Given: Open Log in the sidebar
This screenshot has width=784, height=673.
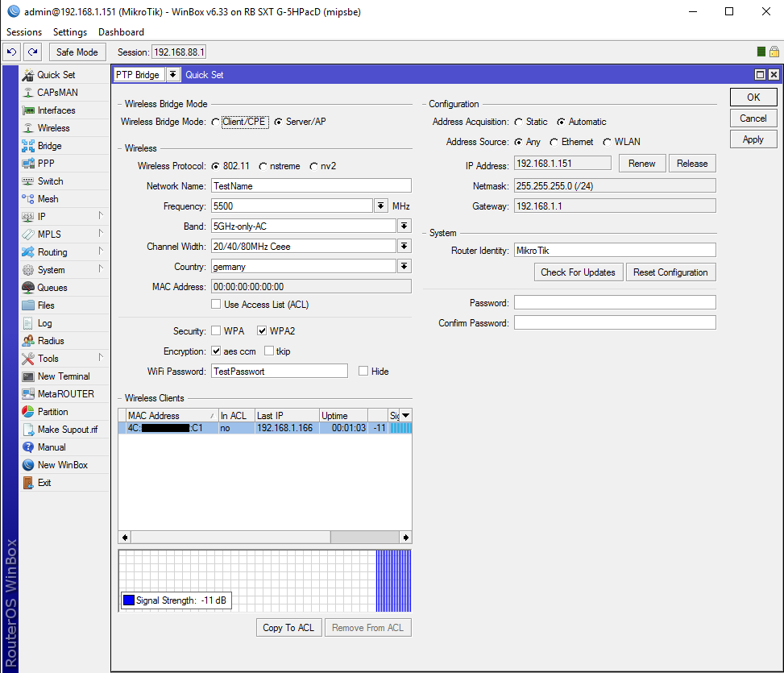Looking at the screenshot, I should tap(44, 323).
